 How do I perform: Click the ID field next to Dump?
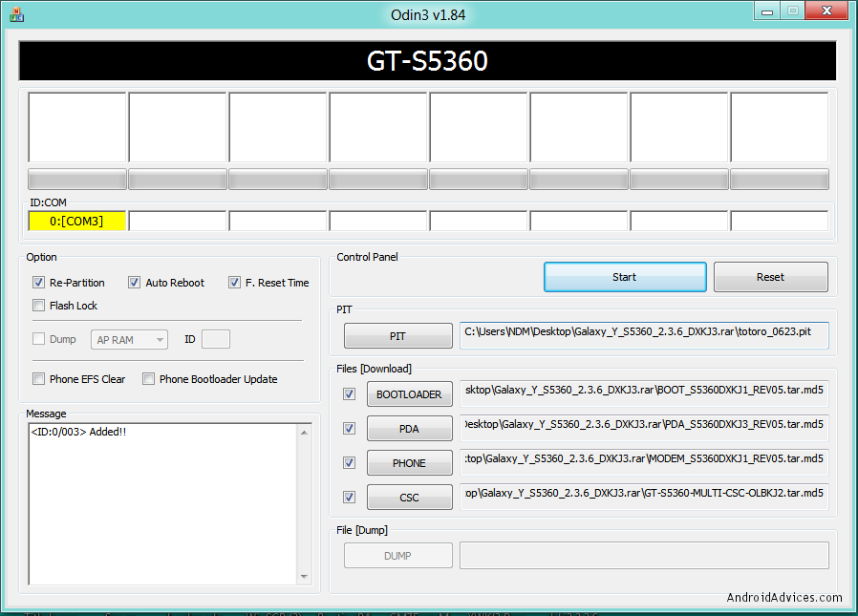coord(216,339)
